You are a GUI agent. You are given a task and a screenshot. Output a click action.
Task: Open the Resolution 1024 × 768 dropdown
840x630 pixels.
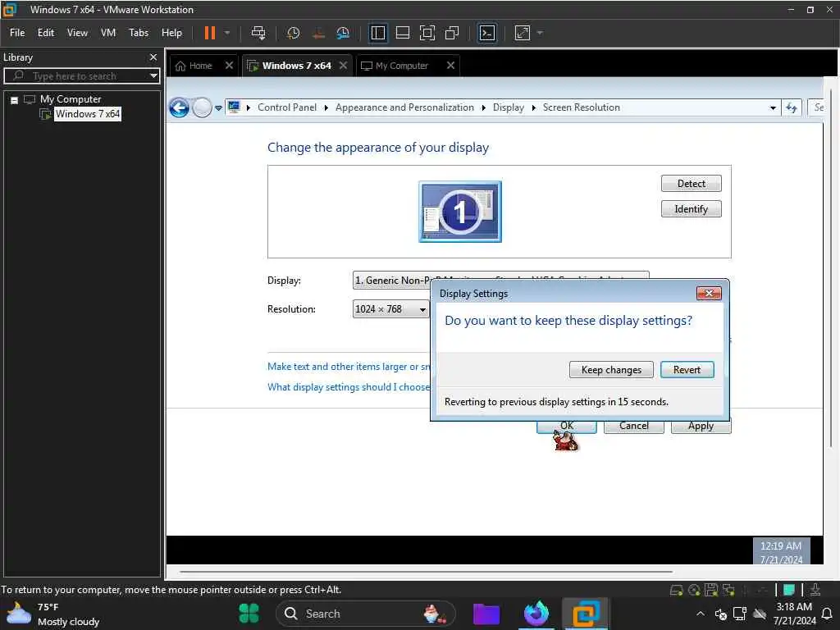[x=390, y=309]
